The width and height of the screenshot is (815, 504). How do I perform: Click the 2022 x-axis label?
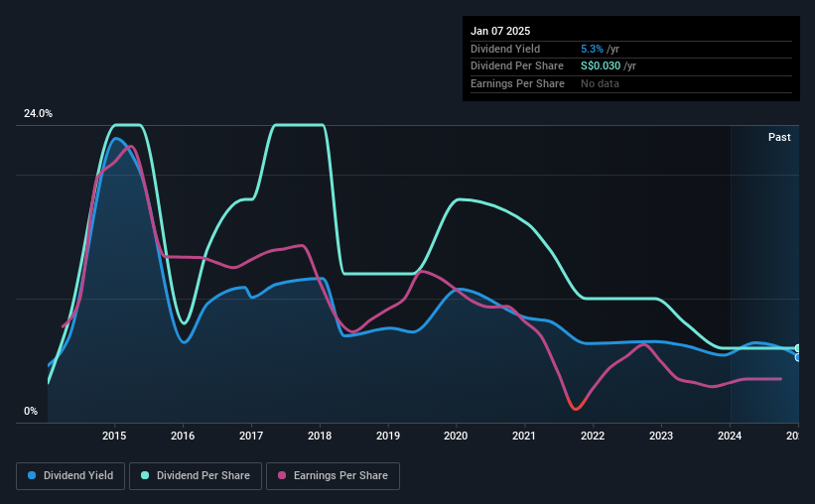tap(593, 436)
